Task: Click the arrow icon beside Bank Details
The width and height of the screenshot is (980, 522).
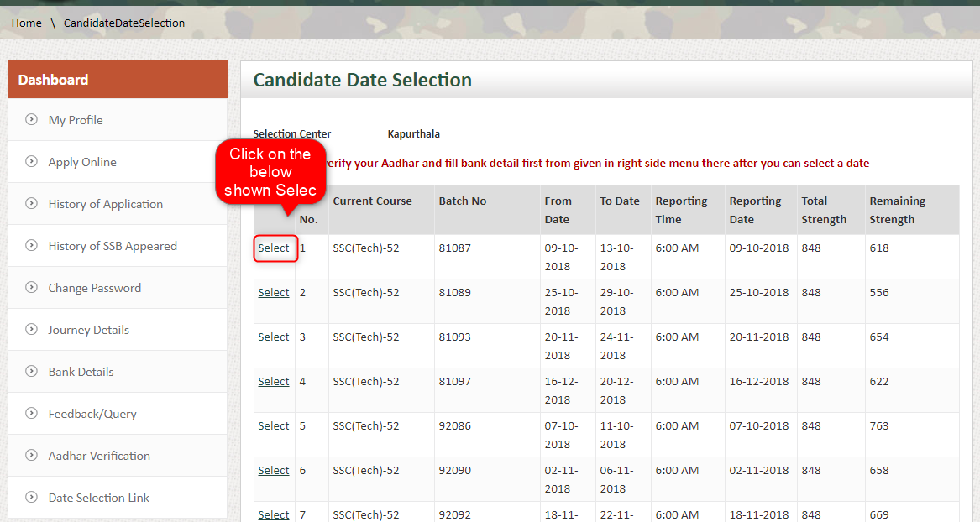Action: pos(30,372)
